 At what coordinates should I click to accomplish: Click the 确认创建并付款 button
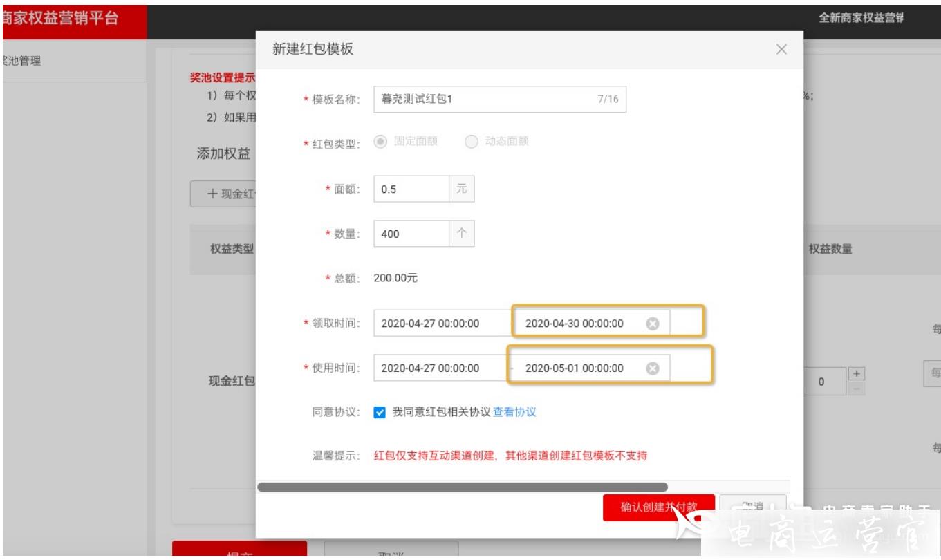point(658,507)
